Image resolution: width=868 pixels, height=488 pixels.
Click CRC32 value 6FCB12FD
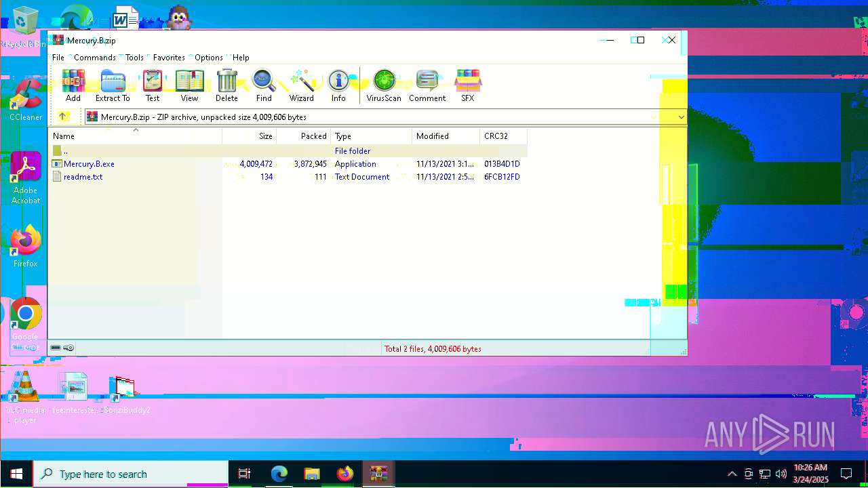click(502, 177)
